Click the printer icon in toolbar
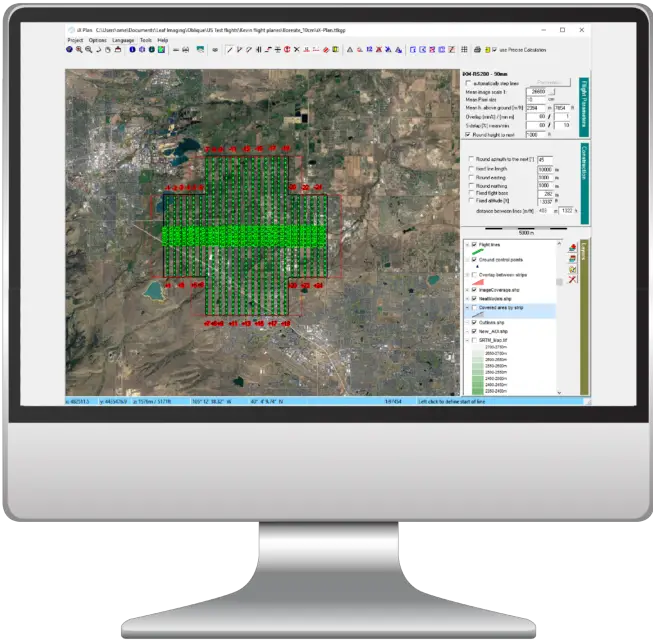Screen dimensions: 653x640 tap(477, 50)
